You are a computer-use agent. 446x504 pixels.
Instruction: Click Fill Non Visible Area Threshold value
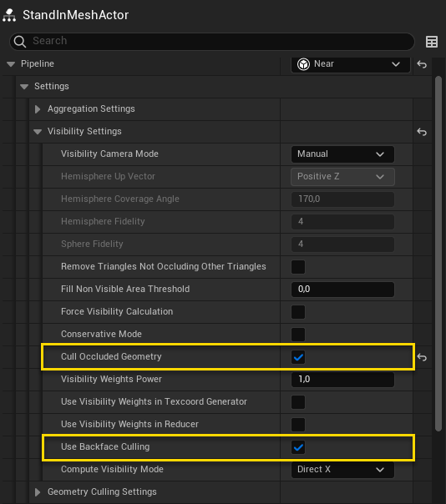(x=342, y=290)
